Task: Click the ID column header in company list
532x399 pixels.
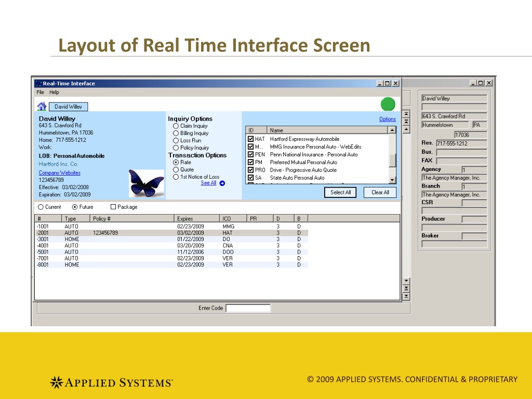Action: (256, 130)
